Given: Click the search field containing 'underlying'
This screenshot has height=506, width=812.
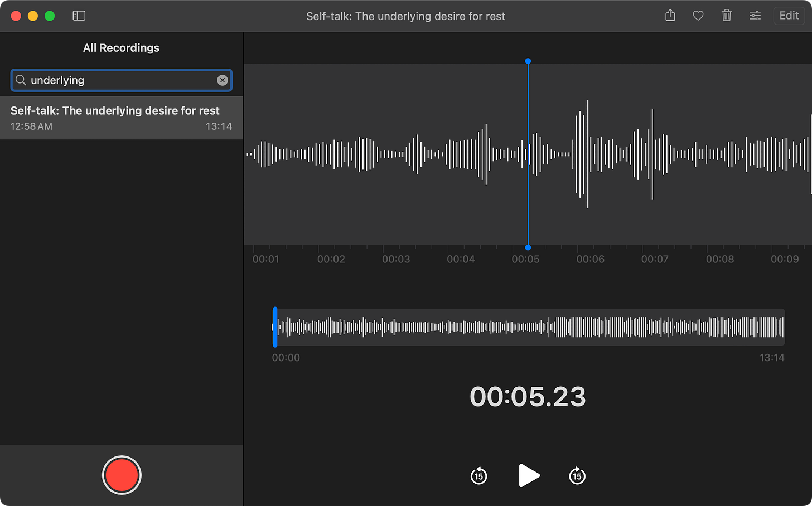Looking at the screenshot, I should click(122, 80).
